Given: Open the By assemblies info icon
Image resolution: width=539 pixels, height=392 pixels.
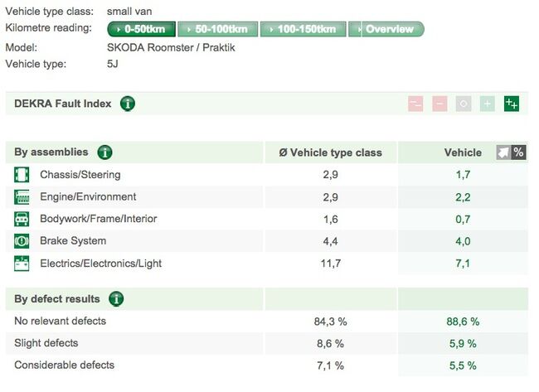Looking at the screenshot, I should pyautogui.click(x=104, y=152).
